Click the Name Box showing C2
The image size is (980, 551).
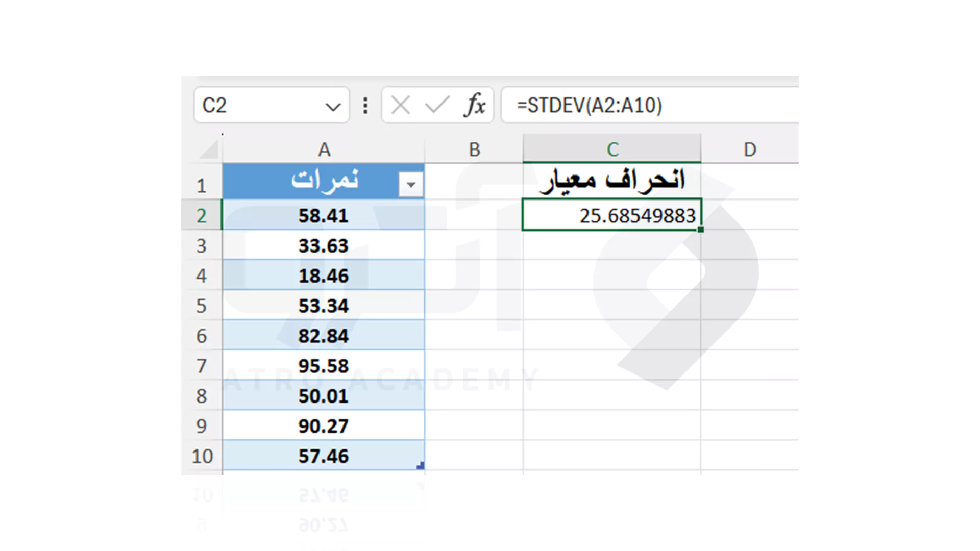point(272,105)
